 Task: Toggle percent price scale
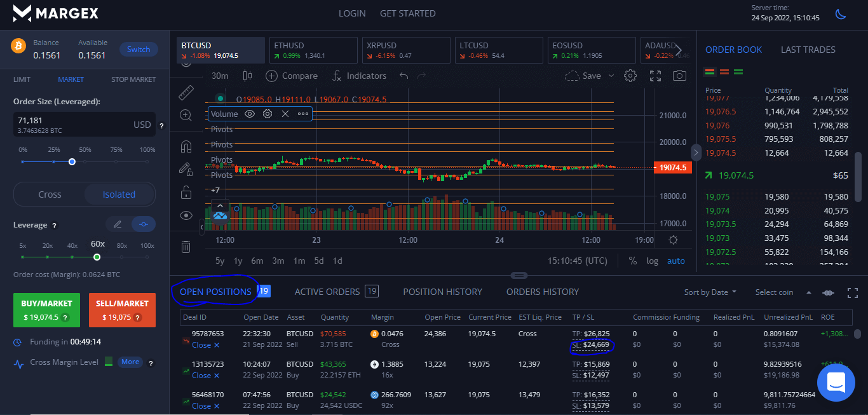coord(632,261)
